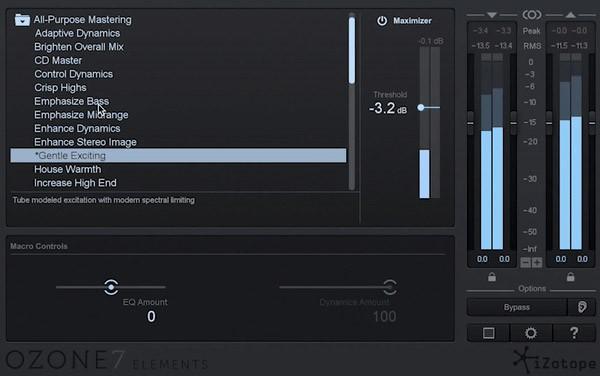
Task: Click the preset list scrollbar thumb
Action: point(352,50)
